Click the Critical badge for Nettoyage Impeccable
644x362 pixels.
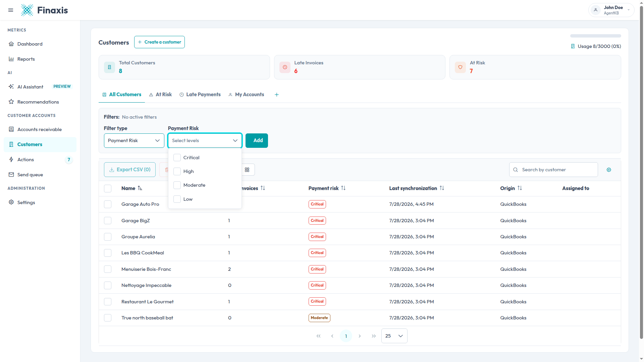(x=317, y=285)
